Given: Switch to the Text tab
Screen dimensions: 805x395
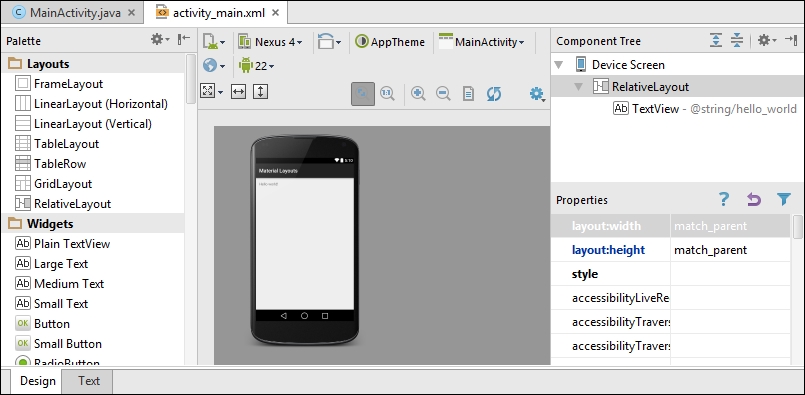Looking at the screenshot, I should (88, 381).
